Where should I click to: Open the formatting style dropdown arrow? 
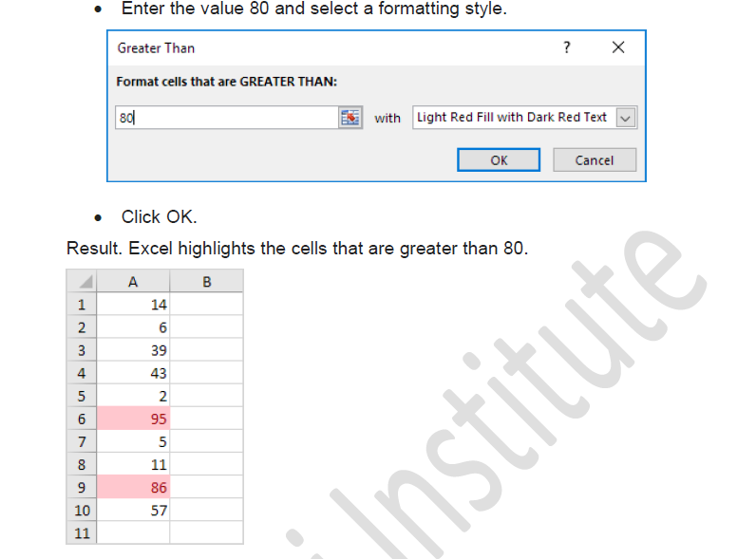coord(625,118)
